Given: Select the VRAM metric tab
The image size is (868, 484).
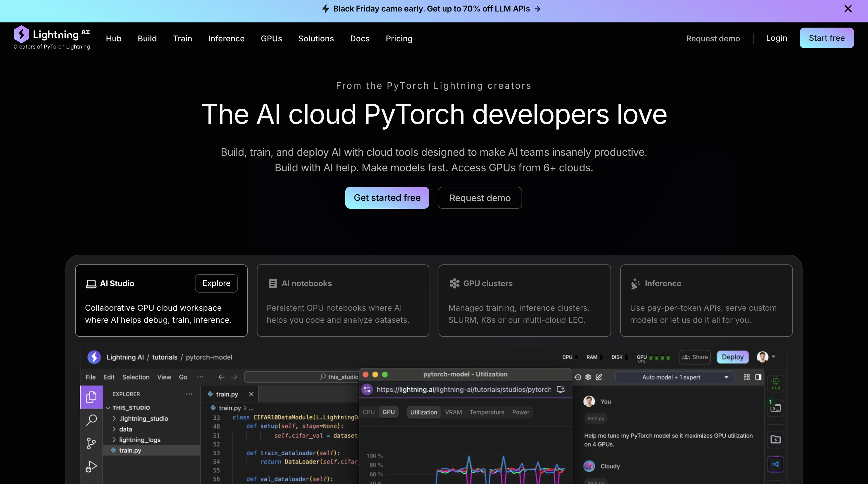Looking at the screenshot, I should (453, 412).
